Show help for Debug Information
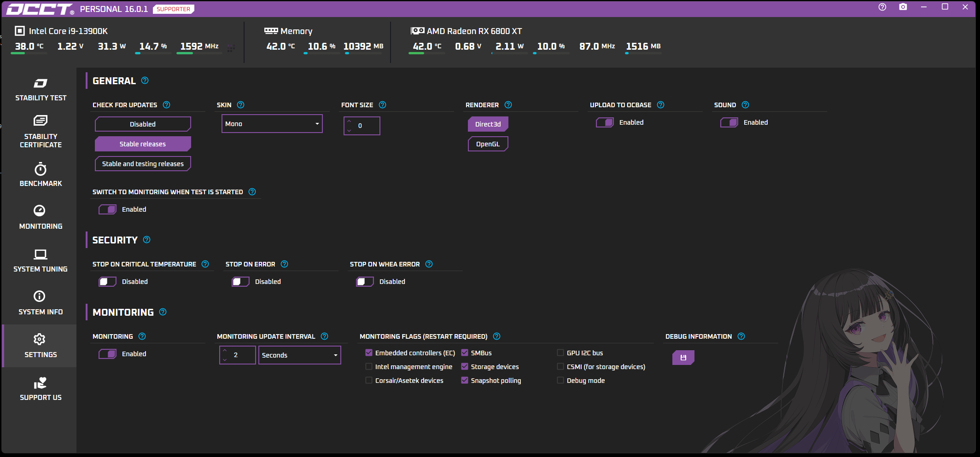The width and height of the screenshot is (980, 457). 741,336
